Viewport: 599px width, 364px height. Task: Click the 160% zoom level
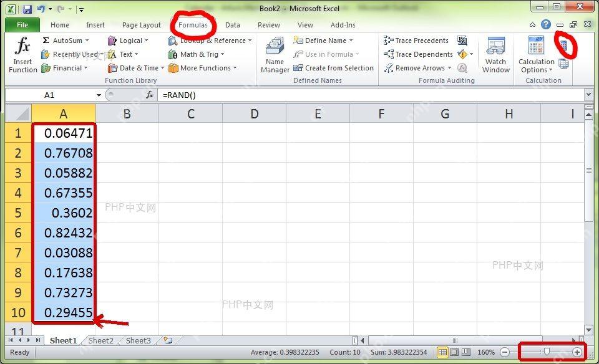tap(486, 352)
